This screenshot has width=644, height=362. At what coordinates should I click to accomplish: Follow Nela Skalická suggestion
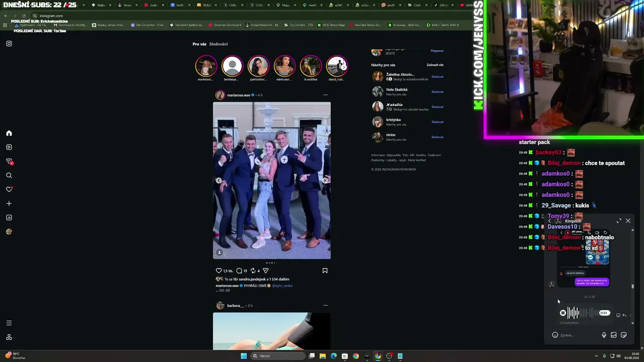point(437,92)
